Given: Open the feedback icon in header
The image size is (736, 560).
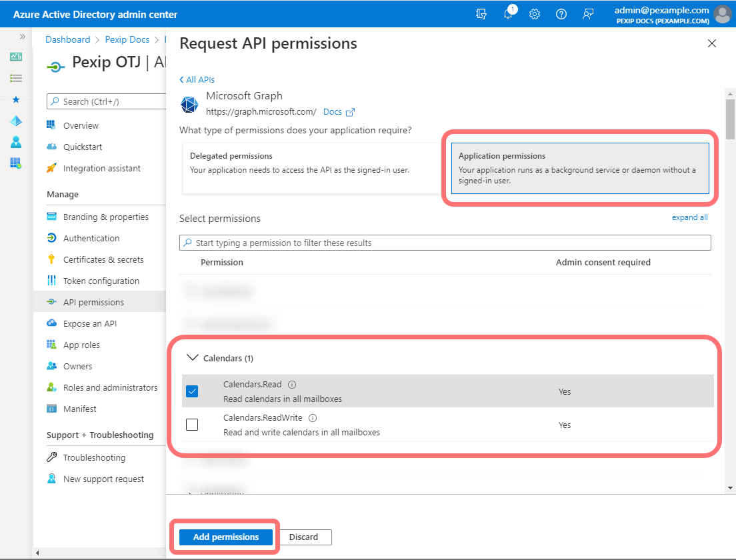Looking at the screenshot, I should [588, 14].
